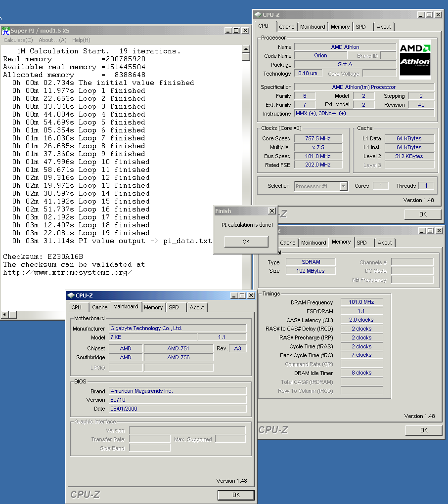Maximize the Super PI window

236,31
